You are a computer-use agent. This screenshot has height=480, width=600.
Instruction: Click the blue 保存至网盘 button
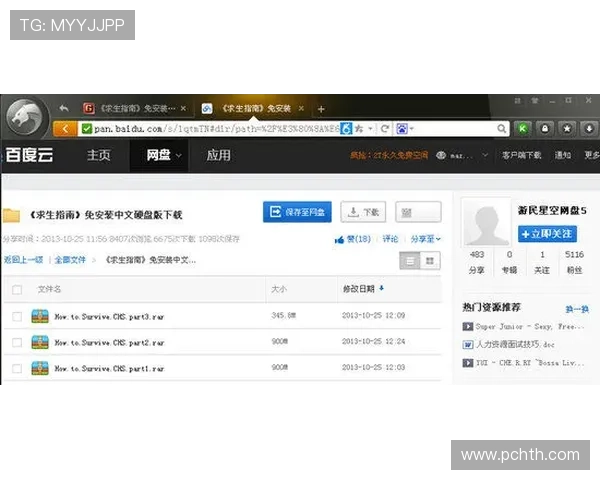[297, 212]
